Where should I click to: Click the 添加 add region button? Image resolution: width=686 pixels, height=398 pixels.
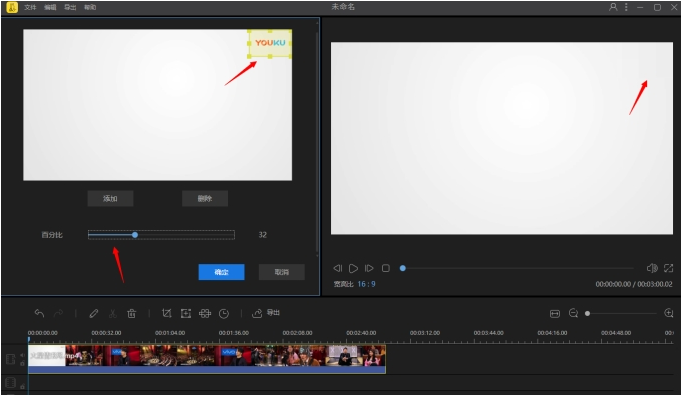(111, 200)
